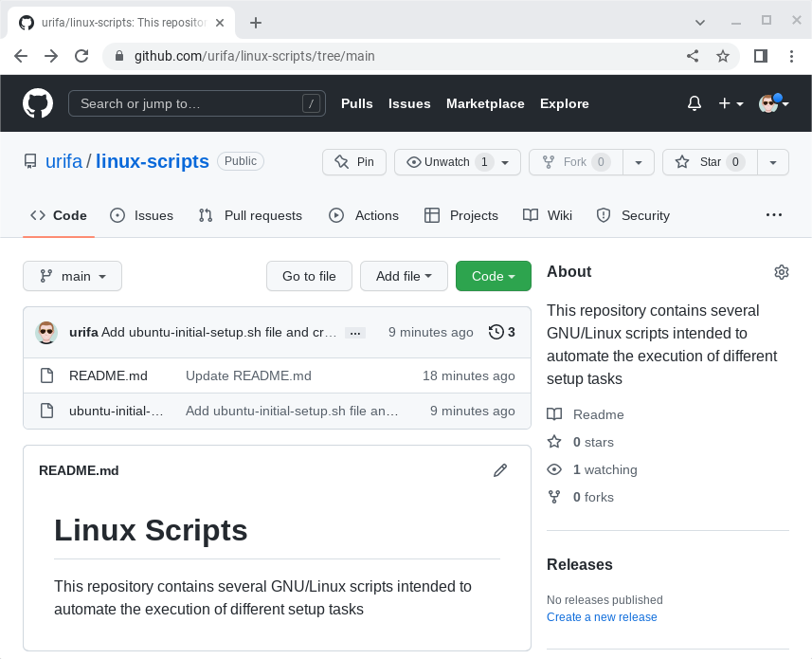The height and width of the screenshot is (659, 812).
Task: Toggle the browser side panel
Action: pos(760,56)
